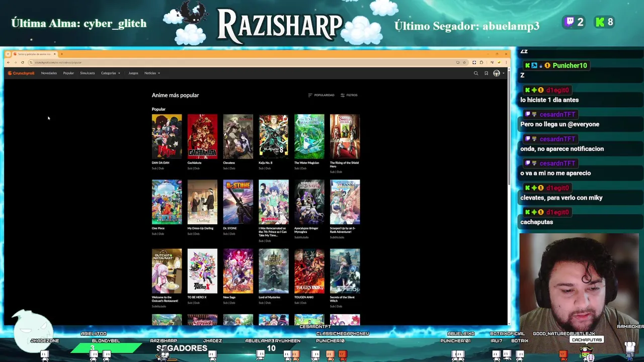Bookmark page with the star icon
Image resolution: width=644 pixels, height=362 pixels.
[x=464, y=62]
